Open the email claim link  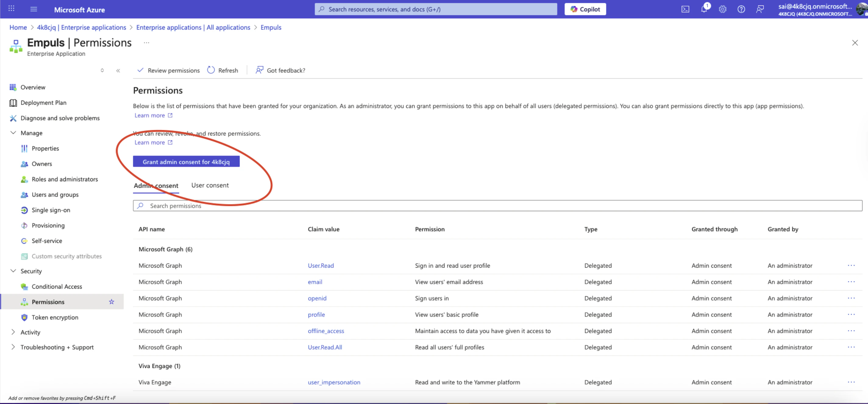coord(315,282)
